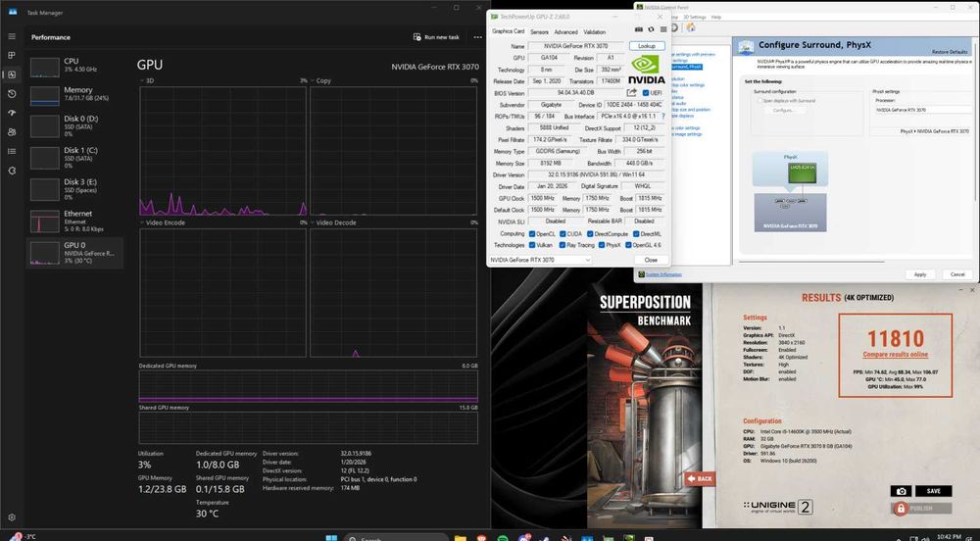Take GPU-Z screenshot with camera icon

coord(639,29)
